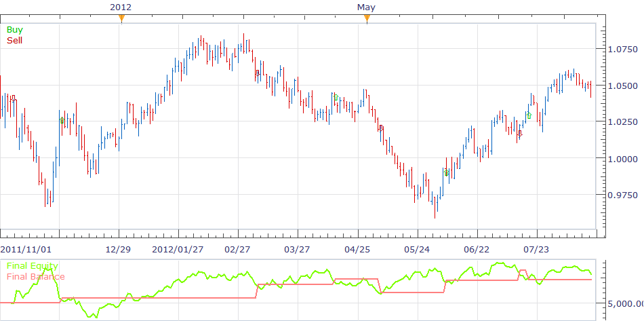Viewport: 644px width, 321px height.
Task: Click the orange marker below the 2012 label
Action: click(x=121, y=18)
